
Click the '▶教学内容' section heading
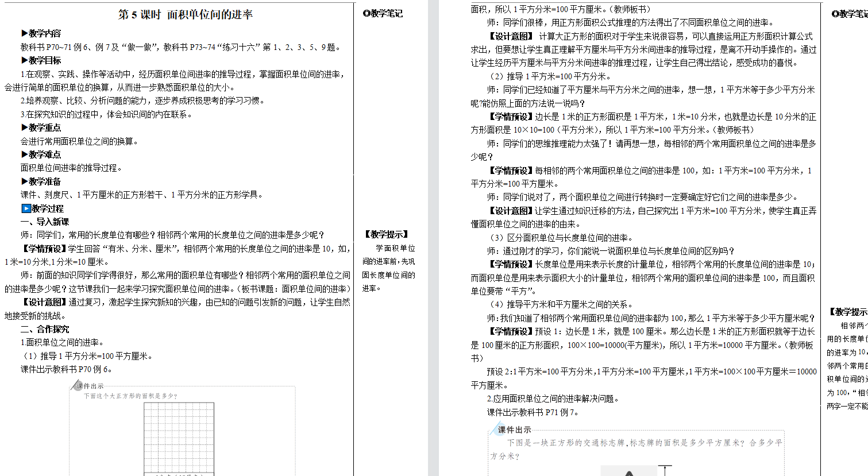(41, 33)
